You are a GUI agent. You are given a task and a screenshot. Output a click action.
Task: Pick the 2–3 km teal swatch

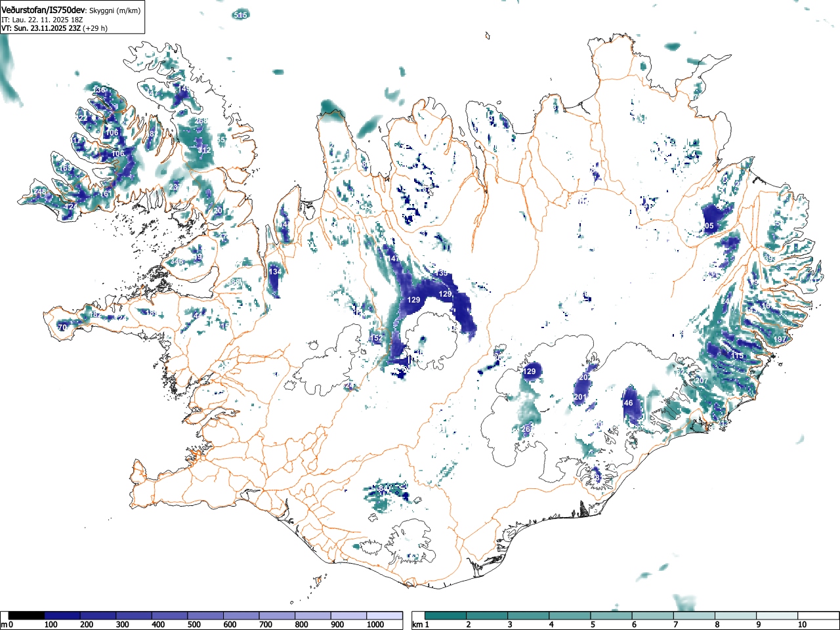(488, 616)
